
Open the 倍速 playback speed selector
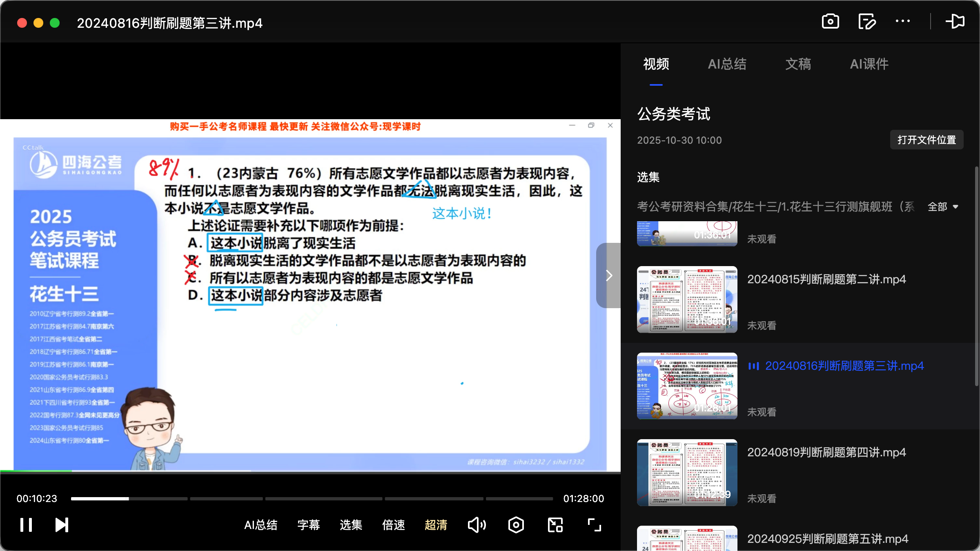[x=393, y=525]
